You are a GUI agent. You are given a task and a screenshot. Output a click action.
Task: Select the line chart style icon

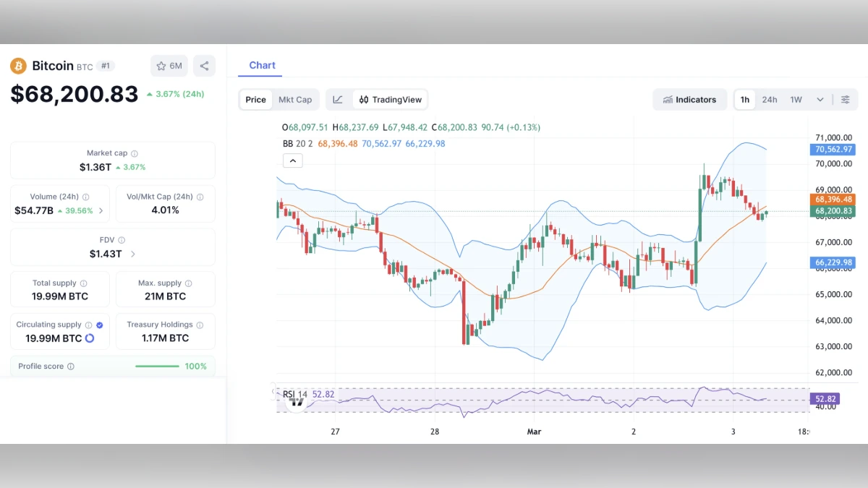338,99
